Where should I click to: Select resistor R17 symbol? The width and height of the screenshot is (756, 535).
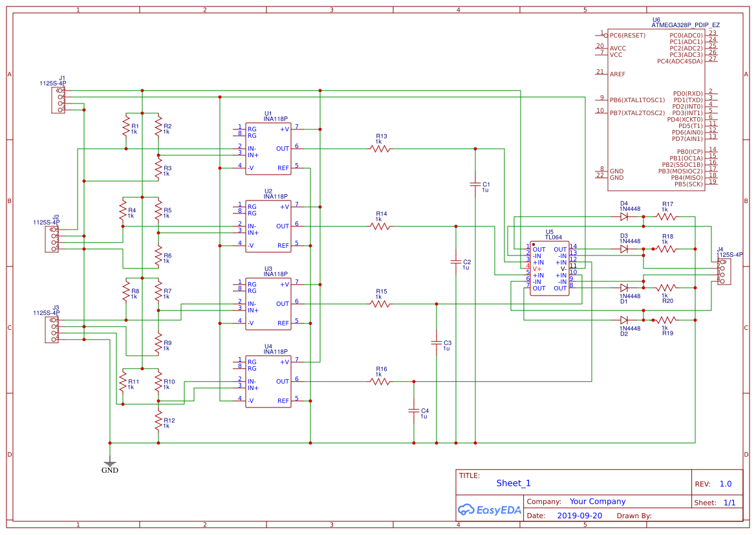click(x=665, y=217)
